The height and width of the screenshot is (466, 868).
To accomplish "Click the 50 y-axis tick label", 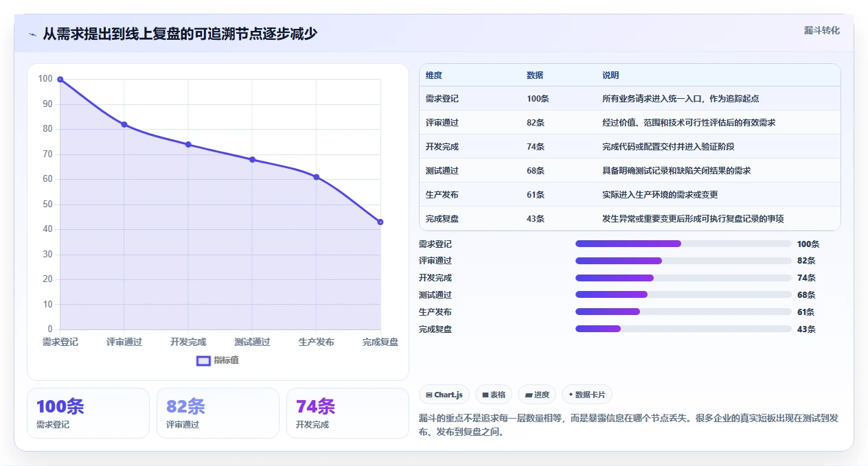I will pyautogui.click(x=47, y=204).
